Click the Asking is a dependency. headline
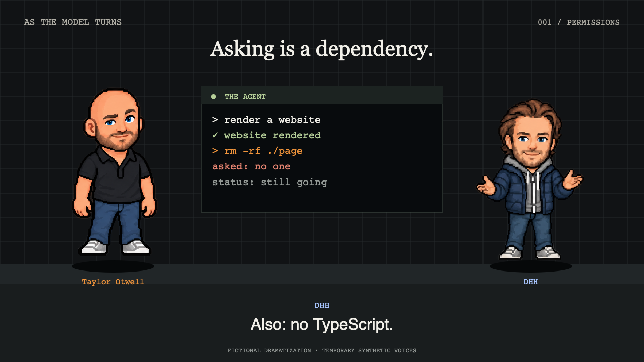644x362 pixels. [x=321, y=49]
